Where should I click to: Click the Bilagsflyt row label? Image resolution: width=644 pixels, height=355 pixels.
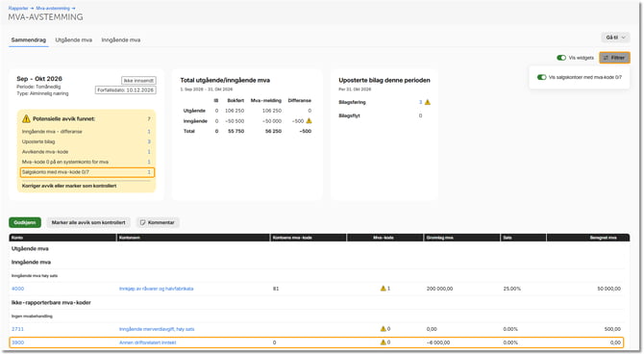349,115
